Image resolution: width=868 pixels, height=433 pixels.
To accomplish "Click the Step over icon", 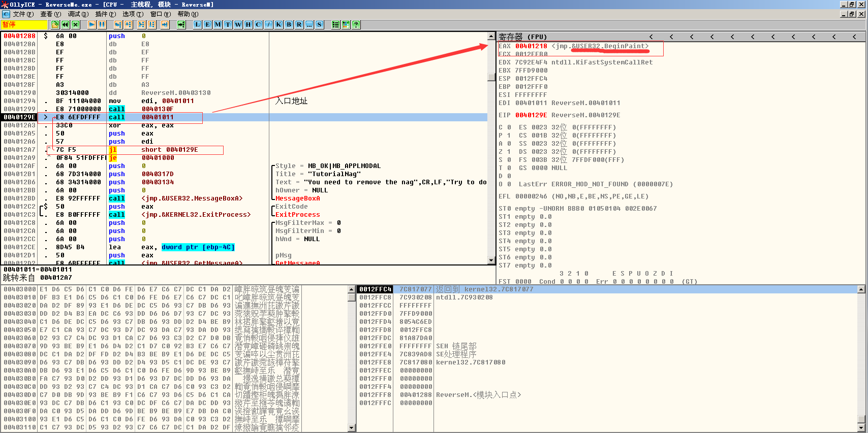I will 129,24.
